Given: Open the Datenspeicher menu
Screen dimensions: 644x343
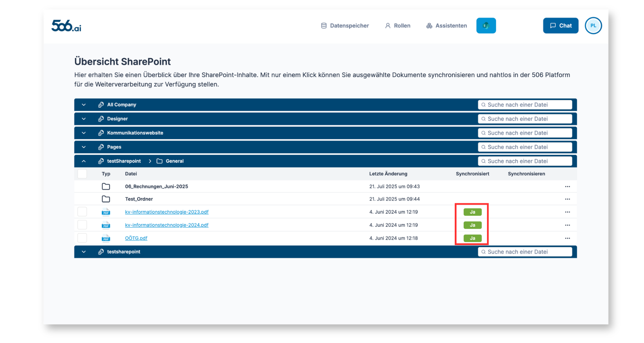Looking at the screenshot, I should pos(345,26).
